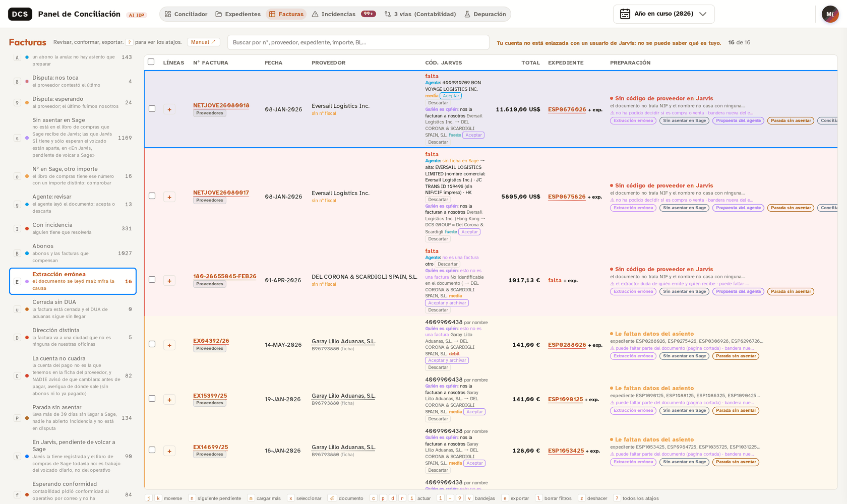Open the Incidencias tab
This screenshot has height=504, width=847.
click(x=343, y=14)
